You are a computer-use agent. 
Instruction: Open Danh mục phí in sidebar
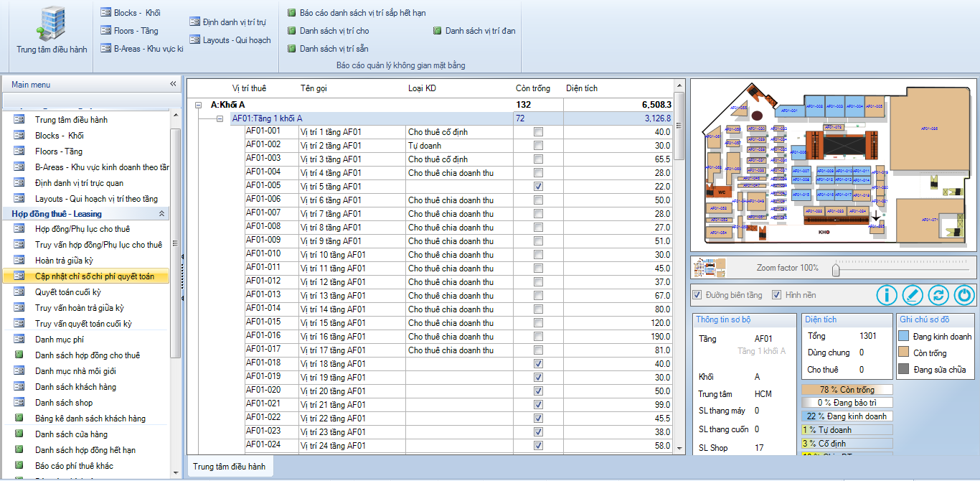(60, 340)
